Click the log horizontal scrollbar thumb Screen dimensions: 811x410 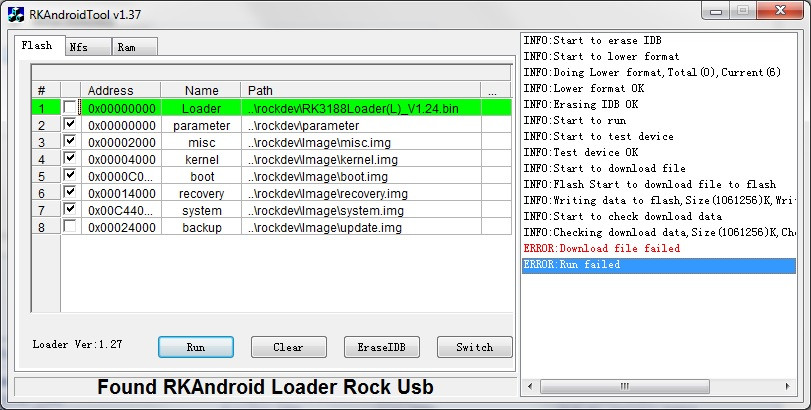pyautogui.click(x=625, y=386)
